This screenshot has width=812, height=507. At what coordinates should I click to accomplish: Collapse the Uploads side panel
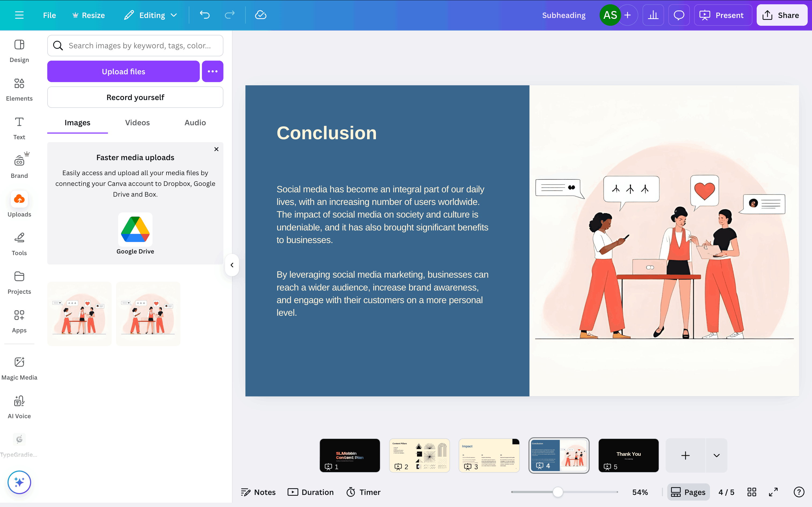tap(232, 265)
